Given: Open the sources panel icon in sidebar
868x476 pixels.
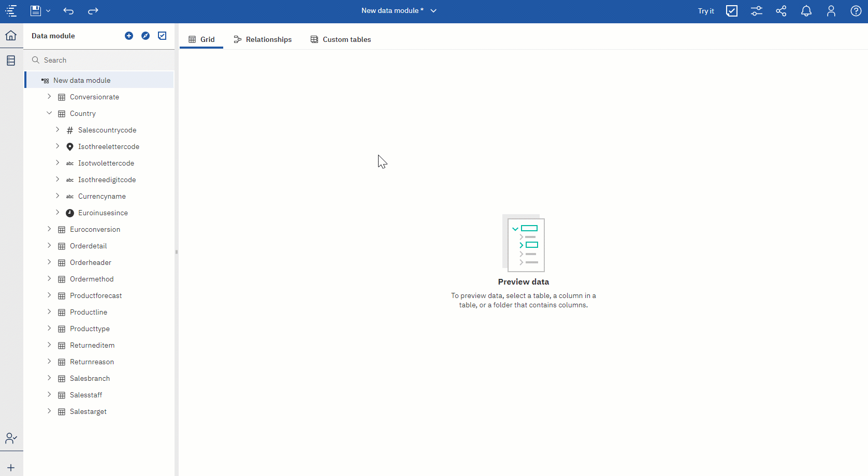Looking at the screenshot, I should pos(11,61).
